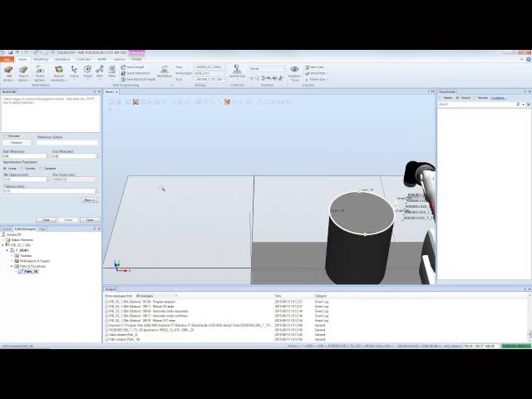Collapse the T_ROB1 tree node

(7, 250)
